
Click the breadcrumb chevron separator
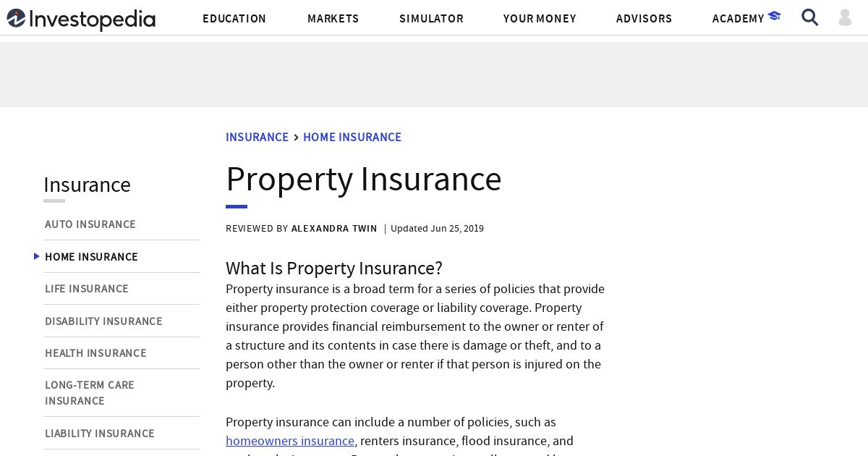(x=296, y=138)
